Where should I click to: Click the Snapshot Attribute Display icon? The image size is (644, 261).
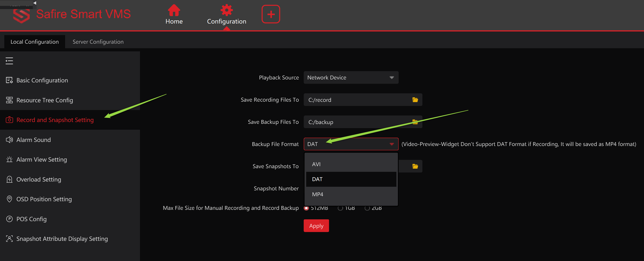(x=9, y=239)
